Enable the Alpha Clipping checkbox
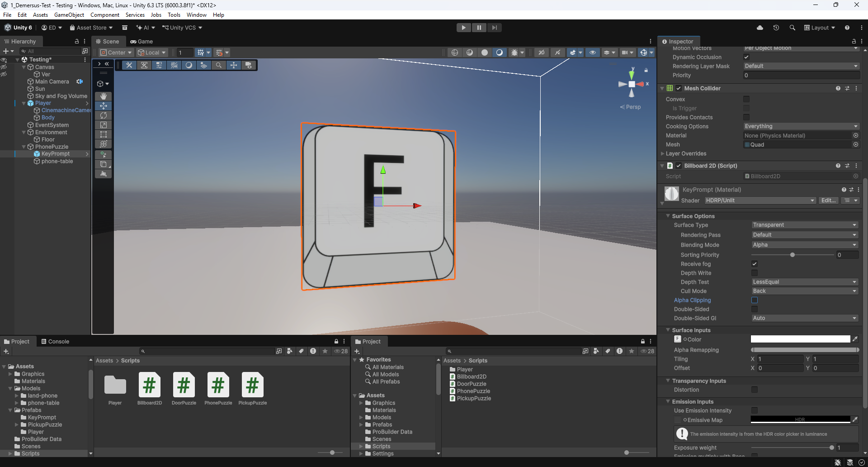 tap(755, 300)
